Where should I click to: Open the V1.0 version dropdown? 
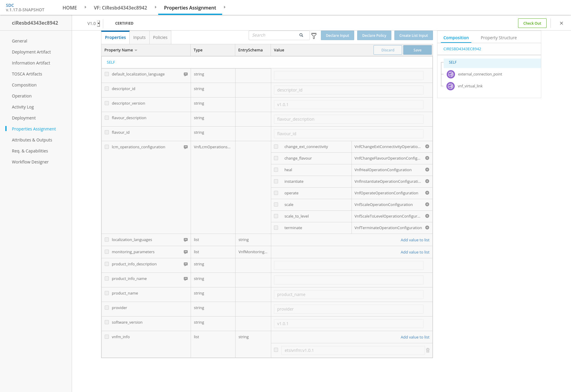(98, 23)
